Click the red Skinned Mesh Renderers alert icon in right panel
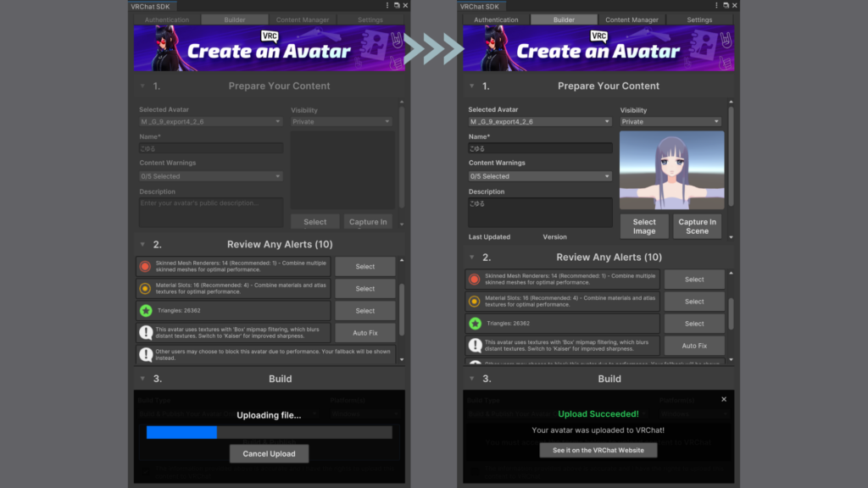The image size is (868, 488). tap(475, 280)
